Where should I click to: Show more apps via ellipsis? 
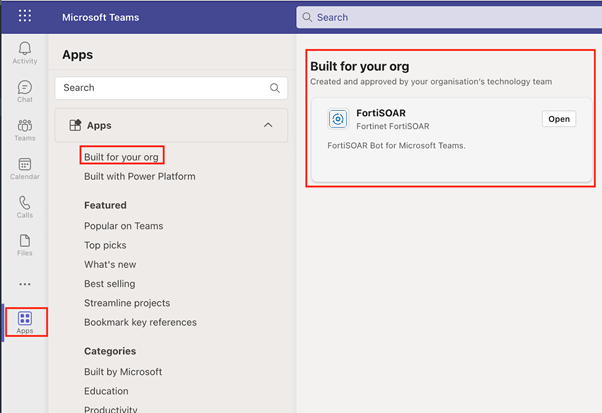coord(25,284)
